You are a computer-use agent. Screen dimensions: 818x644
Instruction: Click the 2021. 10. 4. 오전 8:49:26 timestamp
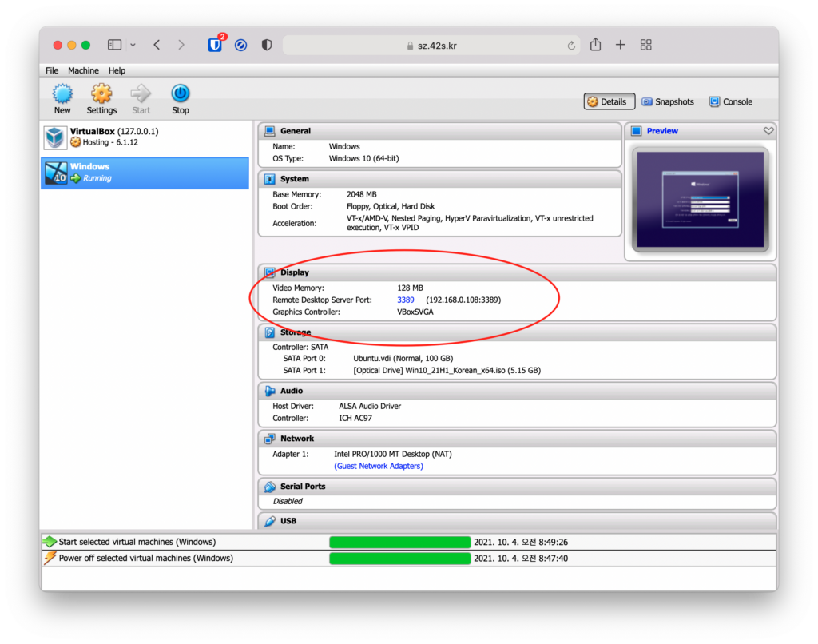[x=521, y=543]
